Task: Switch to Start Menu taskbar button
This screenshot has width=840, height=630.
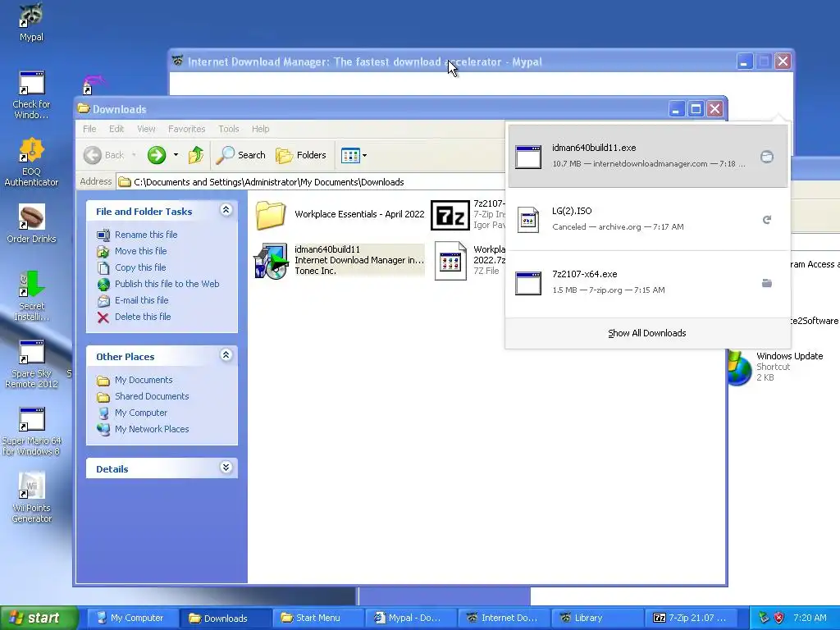Action: 318,618
